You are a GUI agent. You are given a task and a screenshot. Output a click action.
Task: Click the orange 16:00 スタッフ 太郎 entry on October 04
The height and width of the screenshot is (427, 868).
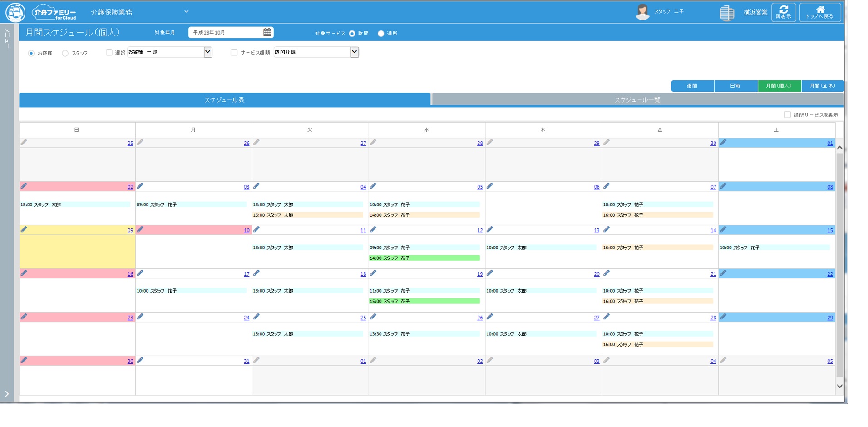308,215
